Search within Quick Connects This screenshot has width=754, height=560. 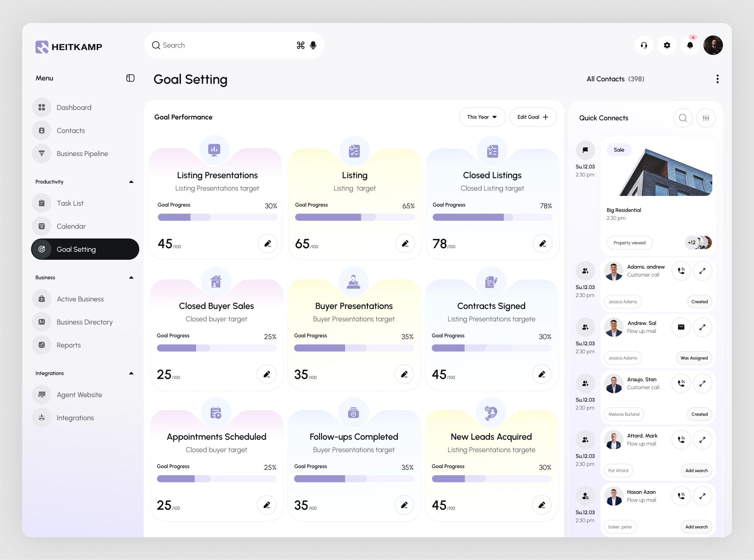click(x=683, y=118)
